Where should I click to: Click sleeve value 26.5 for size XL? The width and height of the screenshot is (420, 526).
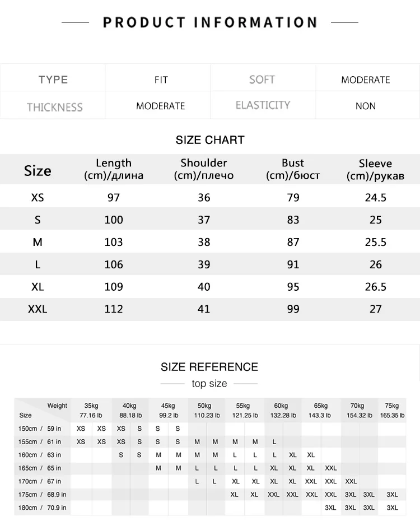tap(375, 287)
